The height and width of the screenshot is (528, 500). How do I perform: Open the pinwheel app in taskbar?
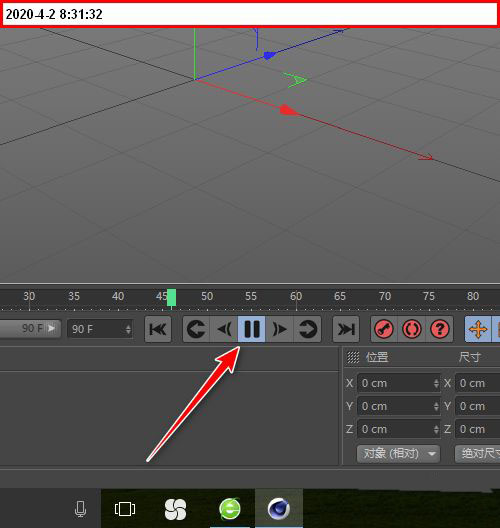(x=175, y=509)
